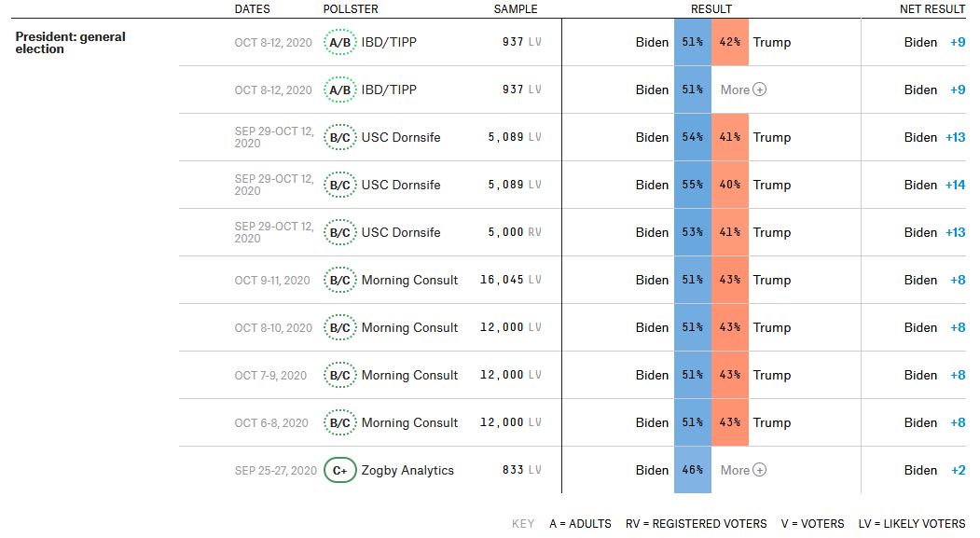980x538 pixels.
Task: Click the A/B badge on the second IBD/TIPP row
Action: coord(340,90)
